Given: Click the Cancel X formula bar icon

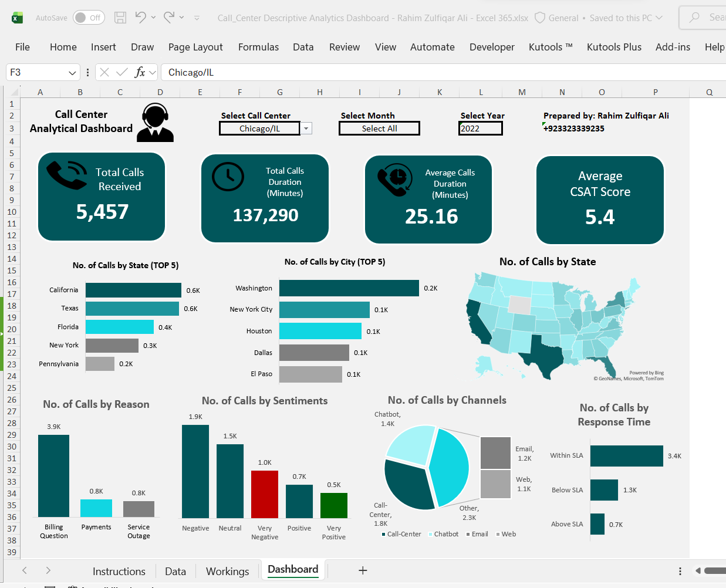Looking at the screenshot, I should coord(104,72).
